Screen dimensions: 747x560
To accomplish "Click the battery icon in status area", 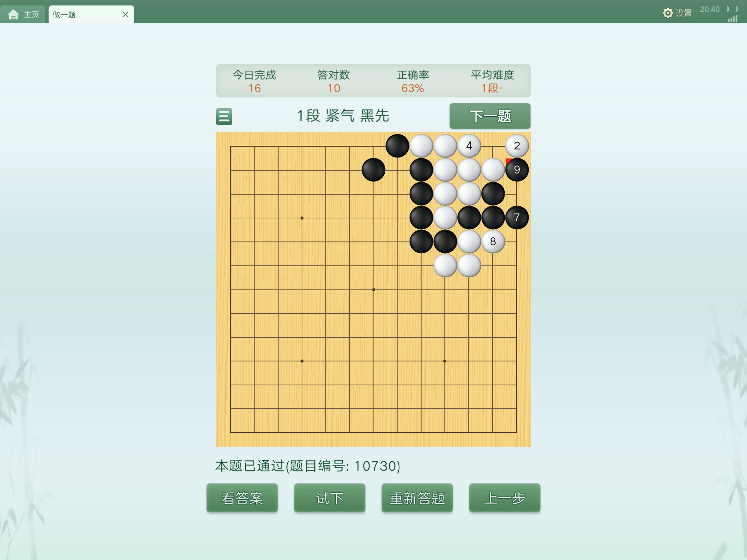I will (x=732, y=9).
